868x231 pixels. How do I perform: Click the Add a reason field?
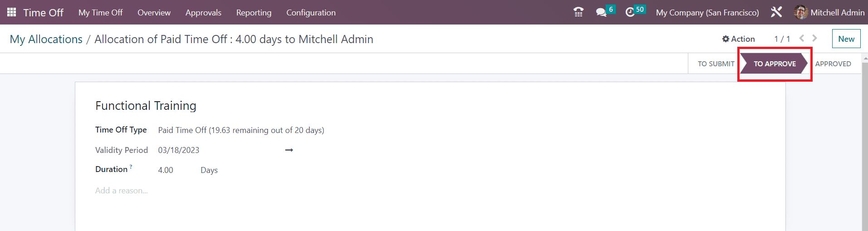click(x=122, y=191)
